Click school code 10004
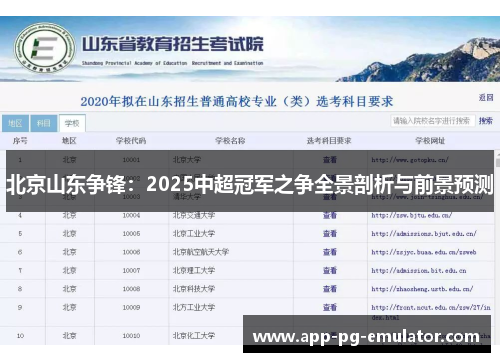Screen dimensions: 500x362 point(131,215)
